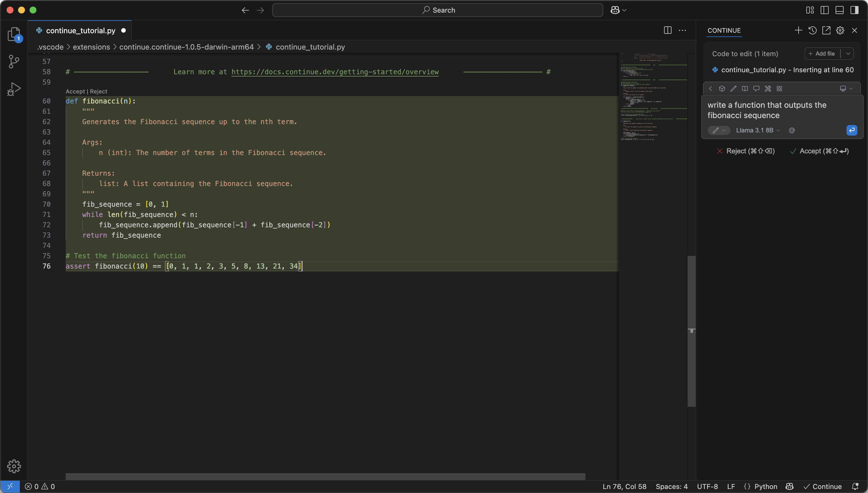Collapse the Continue toolbar with the left chevron
The height and width of the screenshot is (493, 868).
tap(711, 88)
